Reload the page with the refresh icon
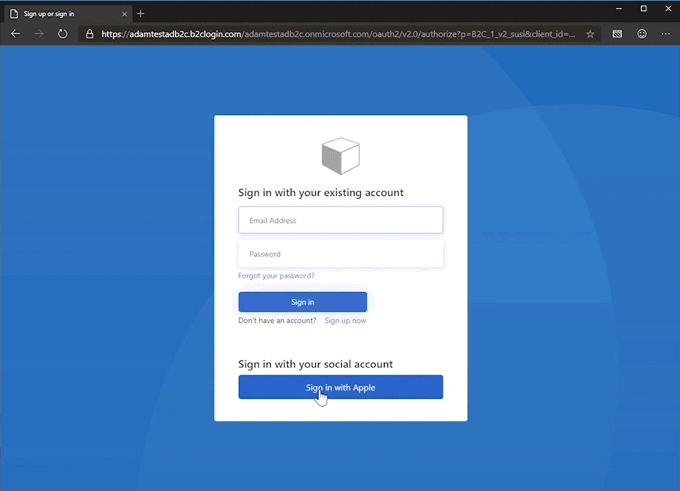This screenshot has width=680, height=491. (x=63, y=34)
